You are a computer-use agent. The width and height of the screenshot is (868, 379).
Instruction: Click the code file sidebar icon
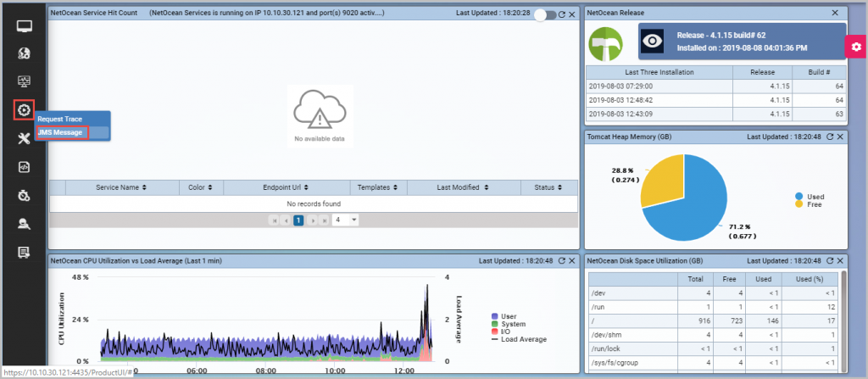[24, 167]
